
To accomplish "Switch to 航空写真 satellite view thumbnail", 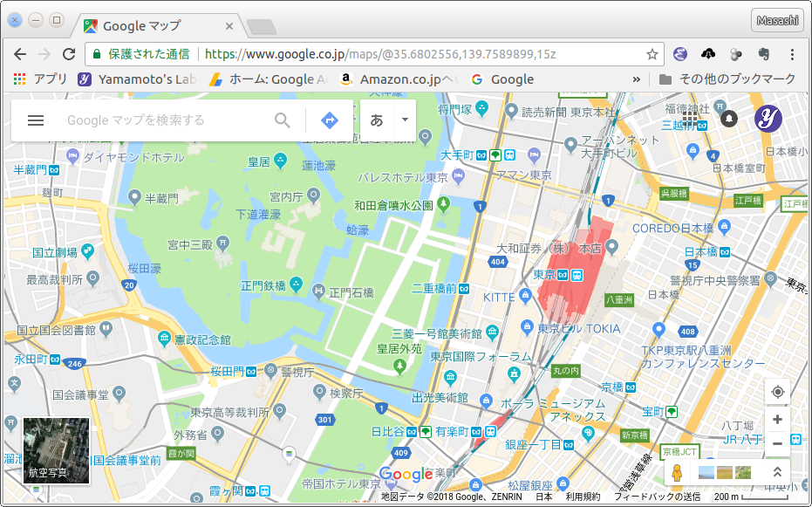I will (57, 450).
